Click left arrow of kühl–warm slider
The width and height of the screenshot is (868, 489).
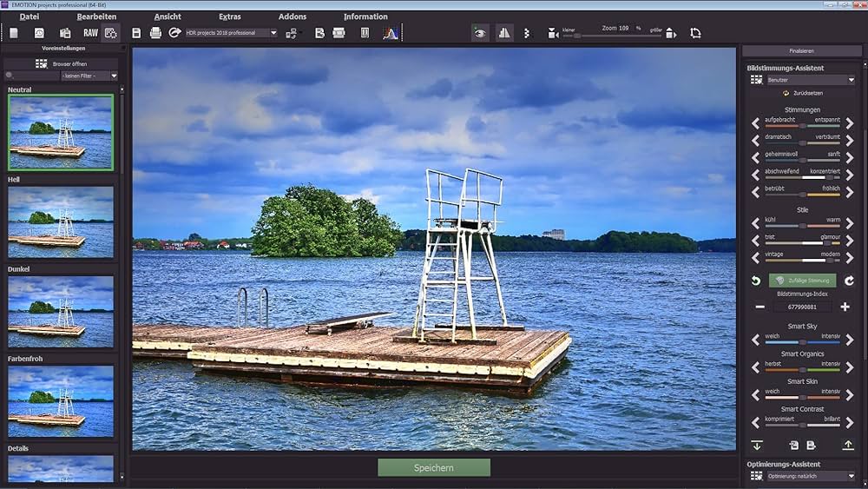(x=756, y=223)
